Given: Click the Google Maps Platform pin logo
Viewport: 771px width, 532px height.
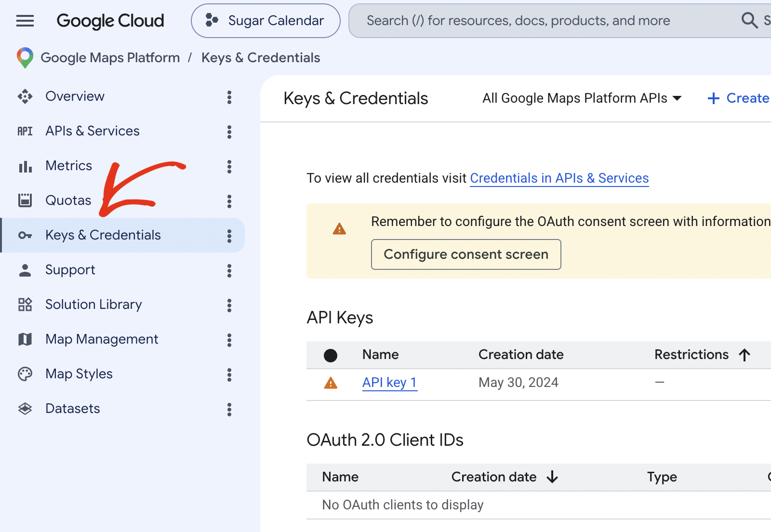Looking at the screenshot, I should (x=25, y=58).
